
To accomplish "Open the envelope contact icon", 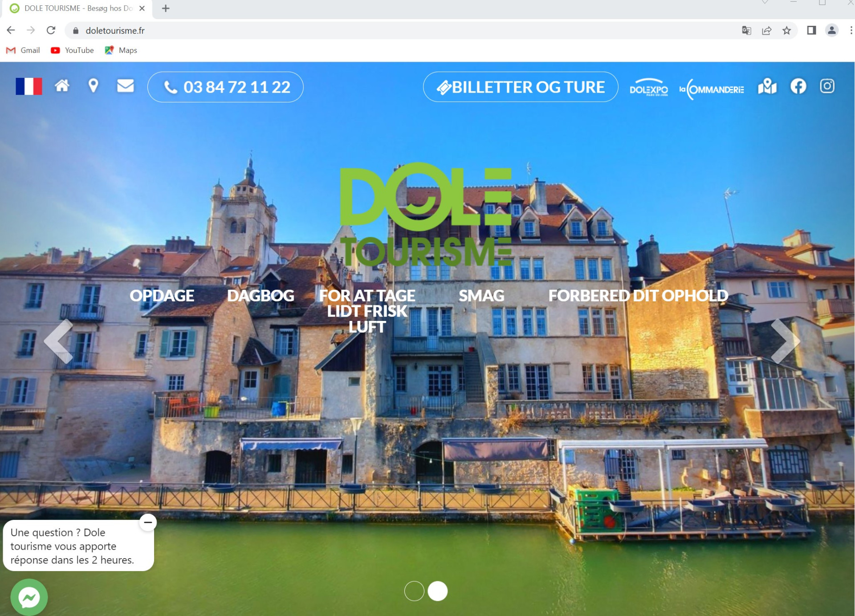I will [126, 85].
